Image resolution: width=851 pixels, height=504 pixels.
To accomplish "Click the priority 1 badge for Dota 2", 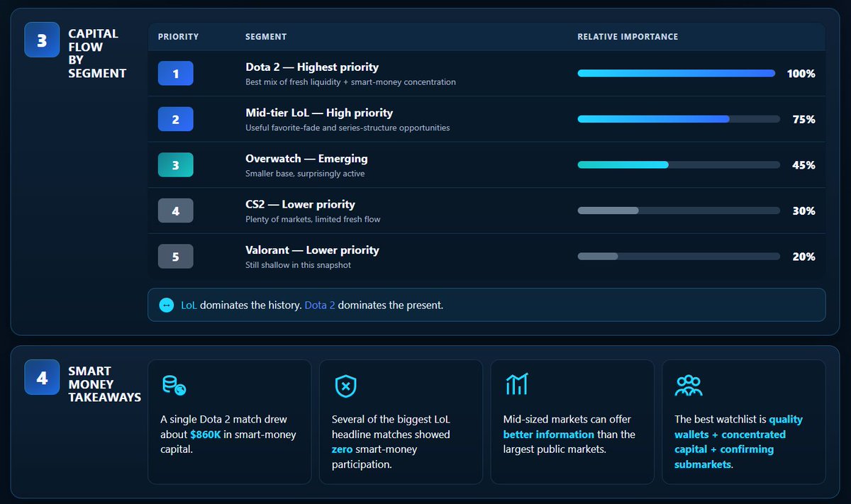I will click(176, 74).
